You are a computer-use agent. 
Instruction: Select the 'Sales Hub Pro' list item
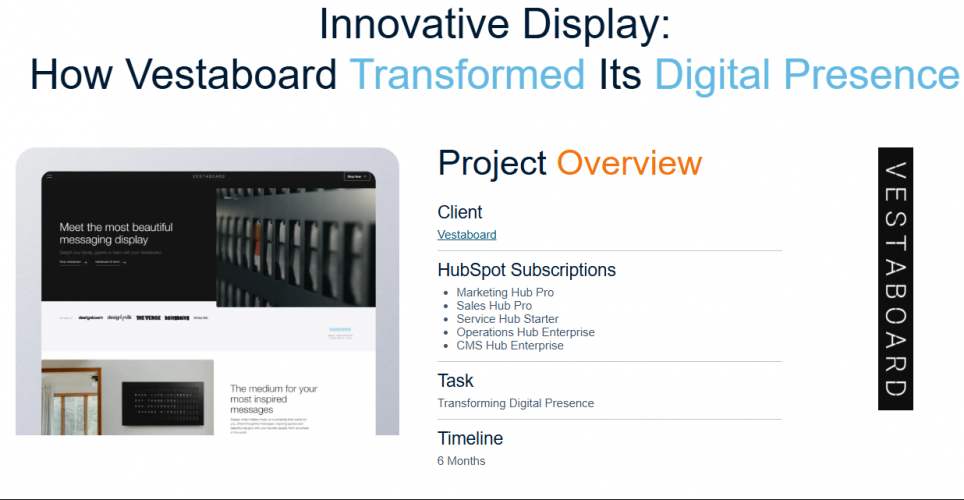pos(494,306)
